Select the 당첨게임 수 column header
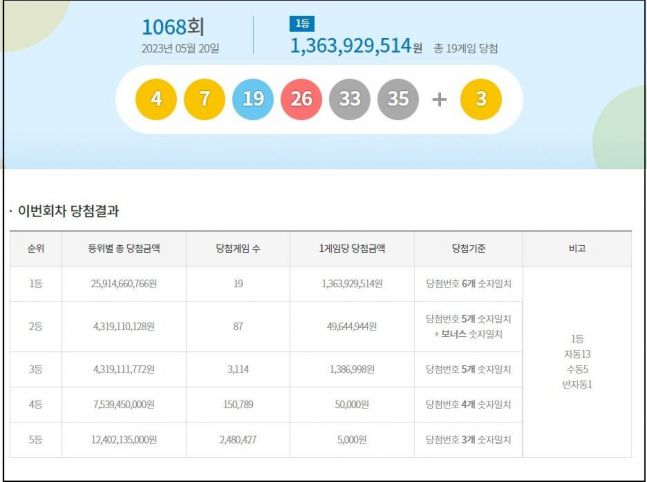Screen dimensions: 647x482 238,249
